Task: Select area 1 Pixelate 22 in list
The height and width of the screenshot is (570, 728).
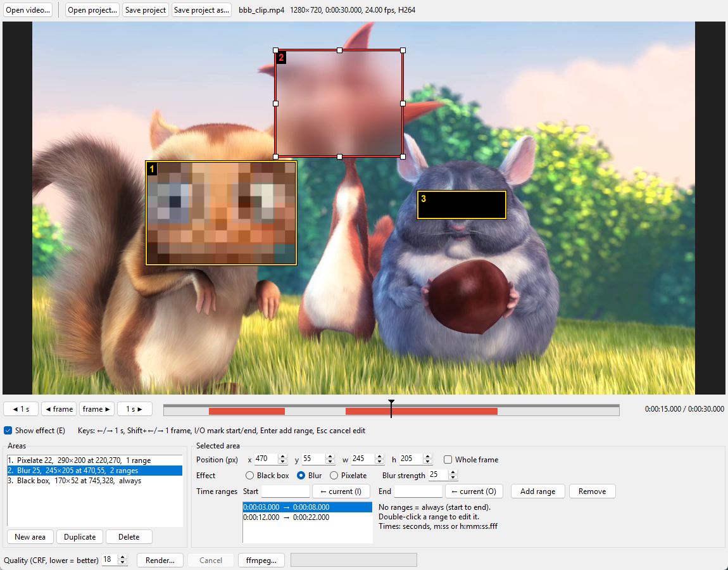Action: pos(95,460)
